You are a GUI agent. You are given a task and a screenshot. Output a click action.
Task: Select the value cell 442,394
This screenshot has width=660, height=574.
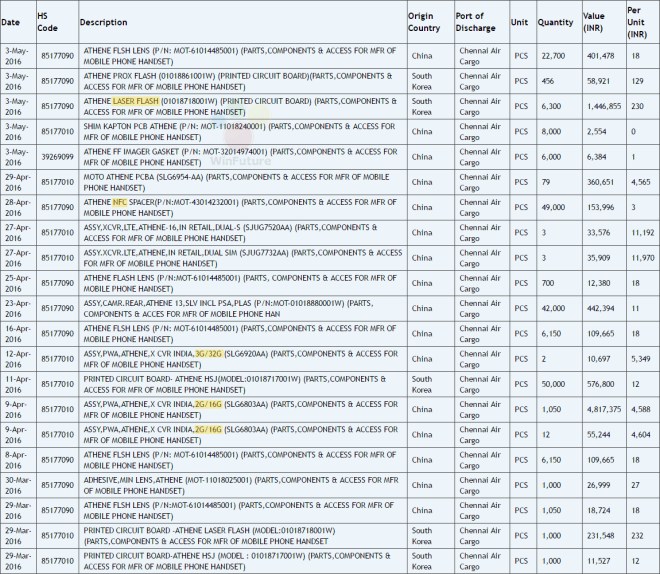601,308
